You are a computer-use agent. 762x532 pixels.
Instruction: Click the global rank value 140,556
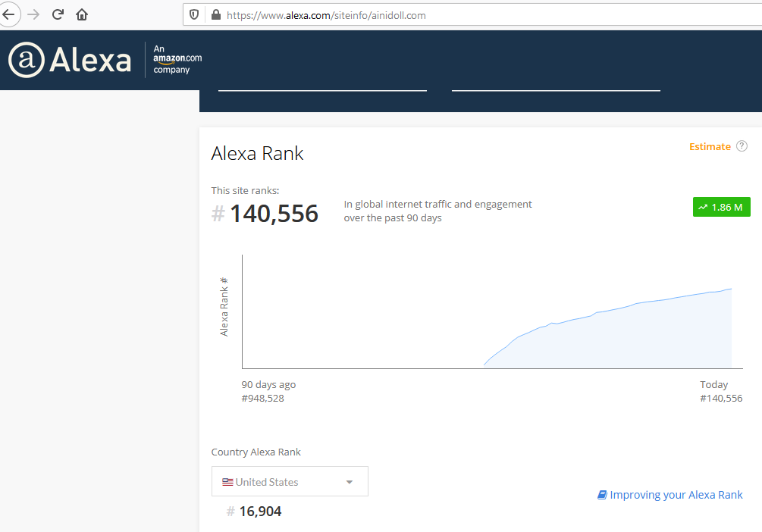point(274,214)
